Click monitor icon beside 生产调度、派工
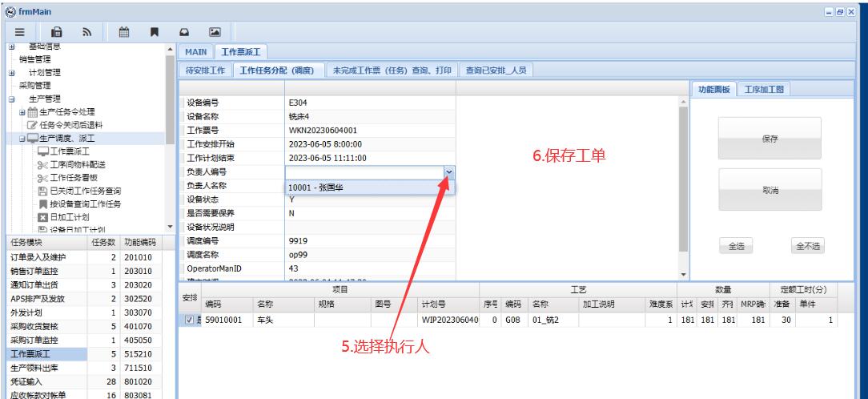The image size is (868, 399). [33, 138]
